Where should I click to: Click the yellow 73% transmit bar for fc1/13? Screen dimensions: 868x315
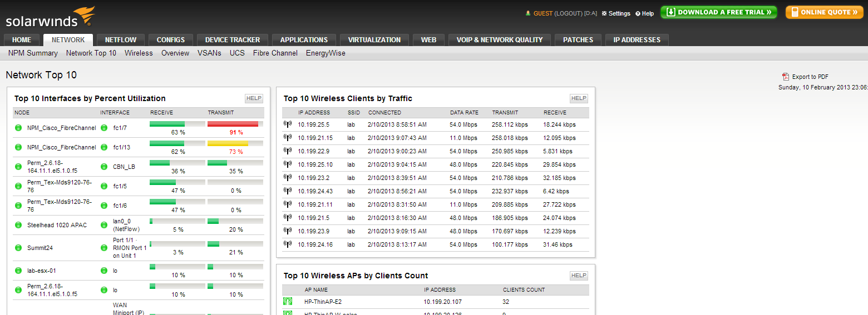pyautogui.click(x=228, y=143)
